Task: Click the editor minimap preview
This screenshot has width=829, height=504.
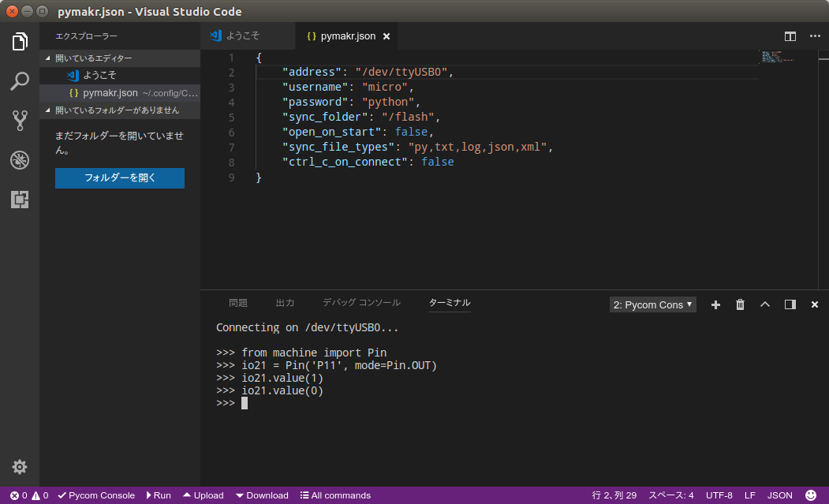Action: [777, 57]
